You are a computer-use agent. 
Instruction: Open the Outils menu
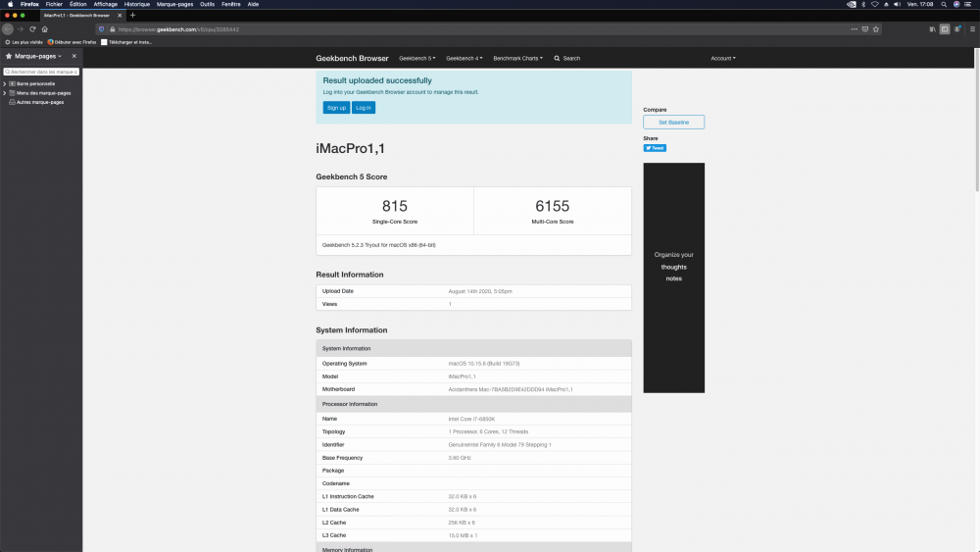(x=207, y=4)
